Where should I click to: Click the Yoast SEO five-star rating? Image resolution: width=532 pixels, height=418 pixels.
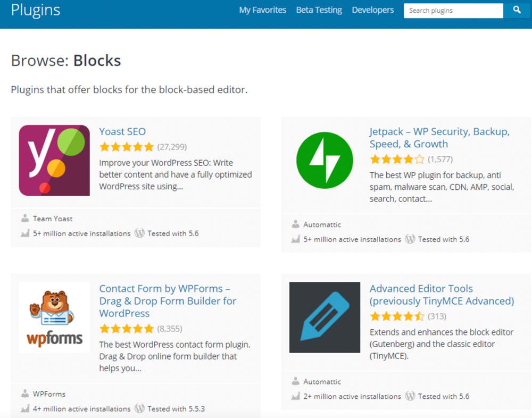127,147
